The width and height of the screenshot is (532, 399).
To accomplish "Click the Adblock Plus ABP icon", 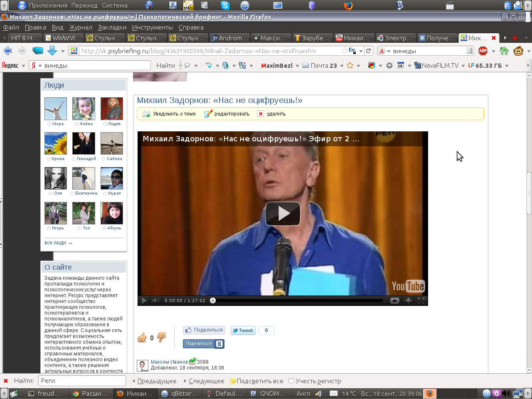I will pos(483,51).
